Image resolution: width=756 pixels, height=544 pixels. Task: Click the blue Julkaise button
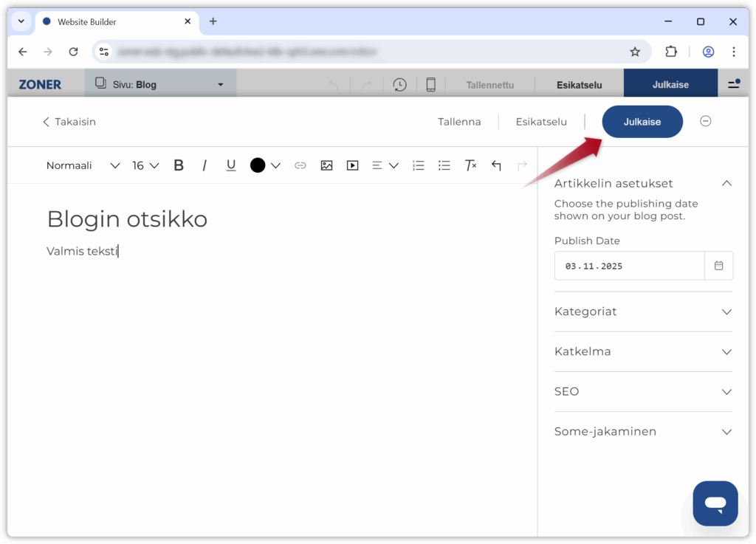[642, 122]
